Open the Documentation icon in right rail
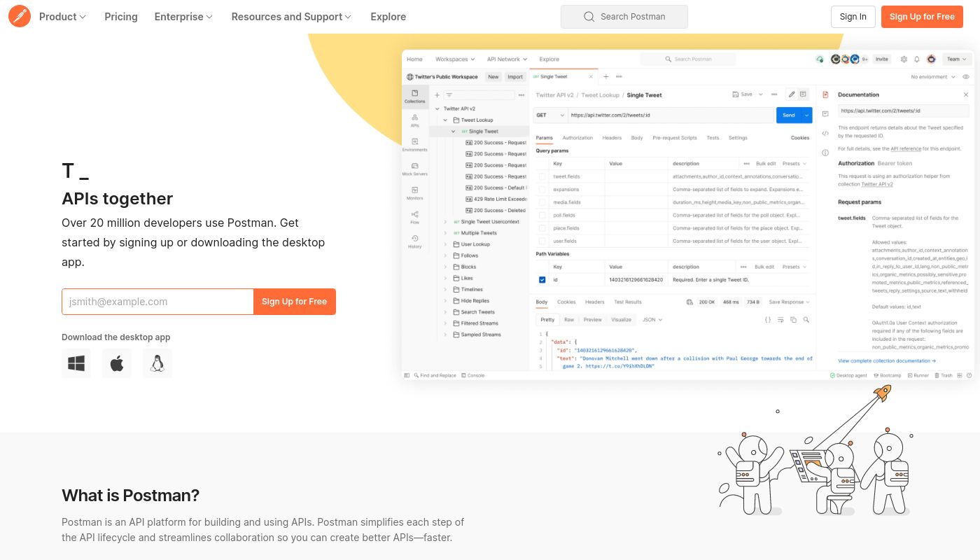980x560 pixels. coord(825,94)
